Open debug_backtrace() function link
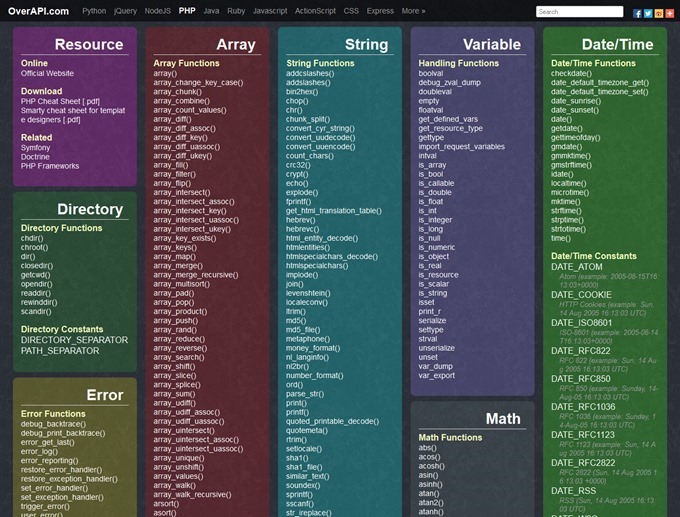This screenshot has height=517, width=680. 53,424
